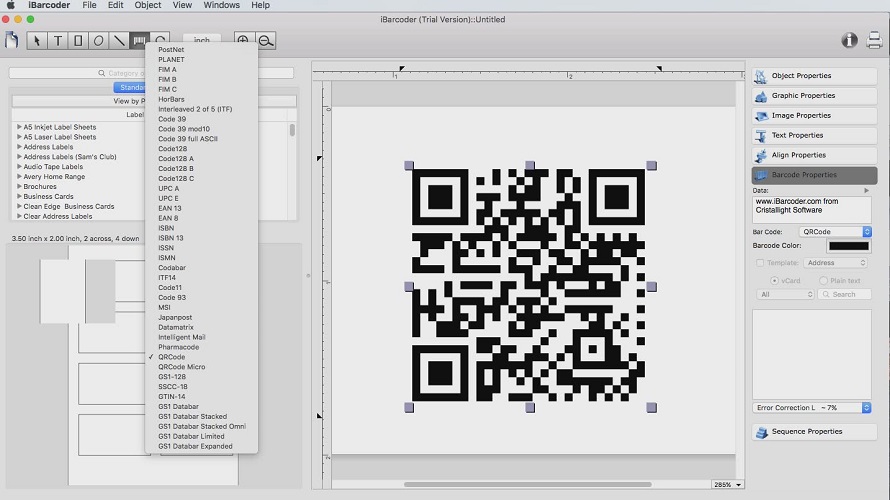Open the Bar Code type dropdown
Screen dimensions: 890x500
point(835,232)
